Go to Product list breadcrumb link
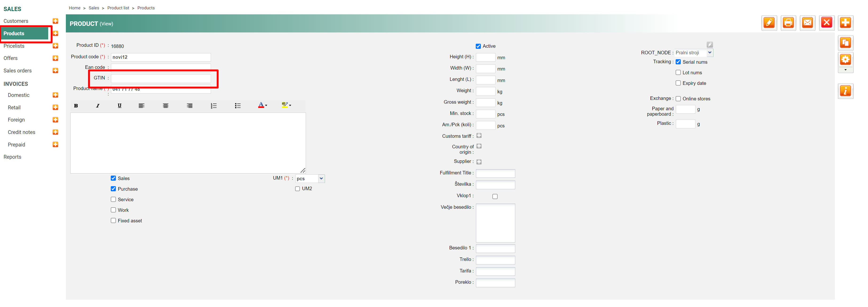This screenshot has height=307, width=868. [118, 8]
